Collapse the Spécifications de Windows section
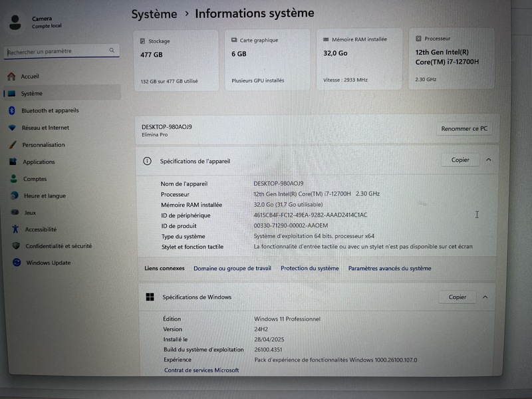The height and width of the screenshot is (399, 532). tap(485, 297)
